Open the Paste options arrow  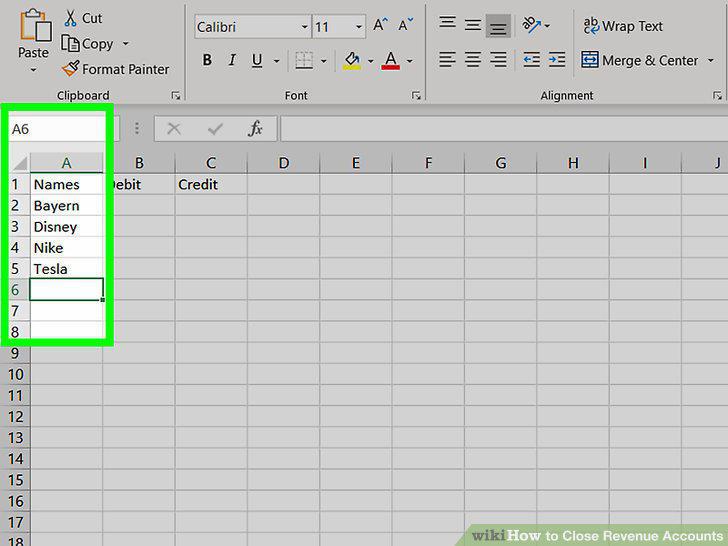point(33,70)
